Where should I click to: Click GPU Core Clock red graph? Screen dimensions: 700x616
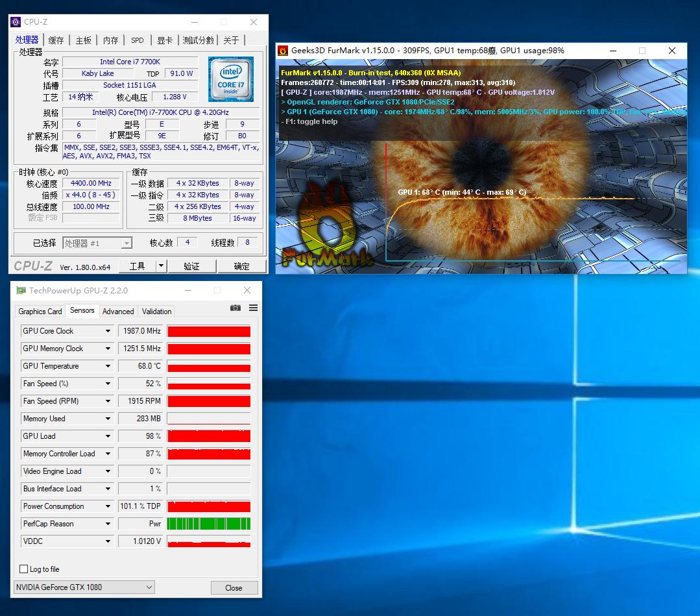coord(208,331)
